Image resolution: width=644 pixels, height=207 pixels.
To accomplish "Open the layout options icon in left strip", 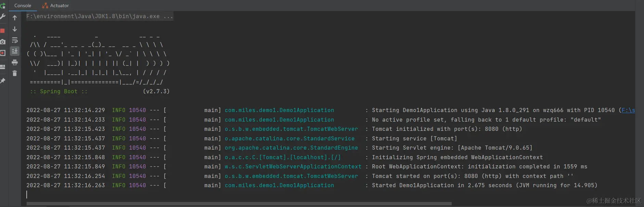I will point(2,67).
